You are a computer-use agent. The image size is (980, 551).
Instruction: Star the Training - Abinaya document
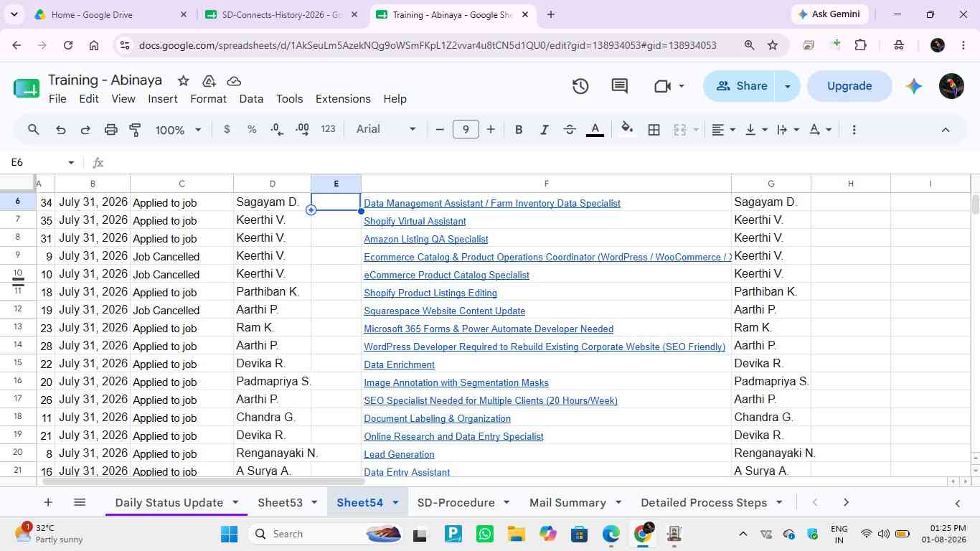pyautogui.click(x=183, y=81)
